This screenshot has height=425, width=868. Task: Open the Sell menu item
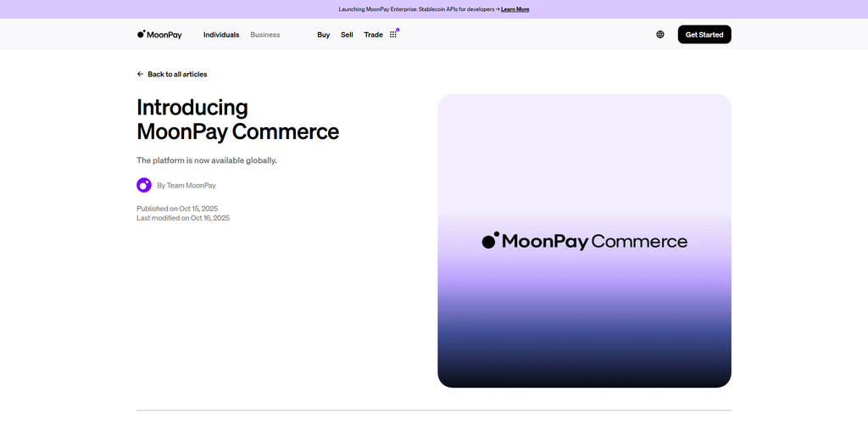pyautogui.click(x=347, y=34)
